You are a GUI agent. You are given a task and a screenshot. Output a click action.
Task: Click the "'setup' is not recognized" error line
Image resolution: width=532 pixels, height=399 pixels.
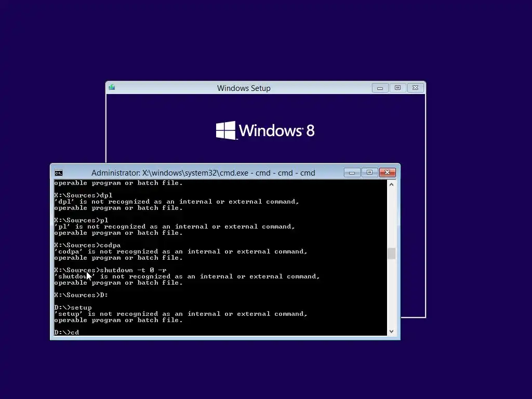(x=181, y=314)
